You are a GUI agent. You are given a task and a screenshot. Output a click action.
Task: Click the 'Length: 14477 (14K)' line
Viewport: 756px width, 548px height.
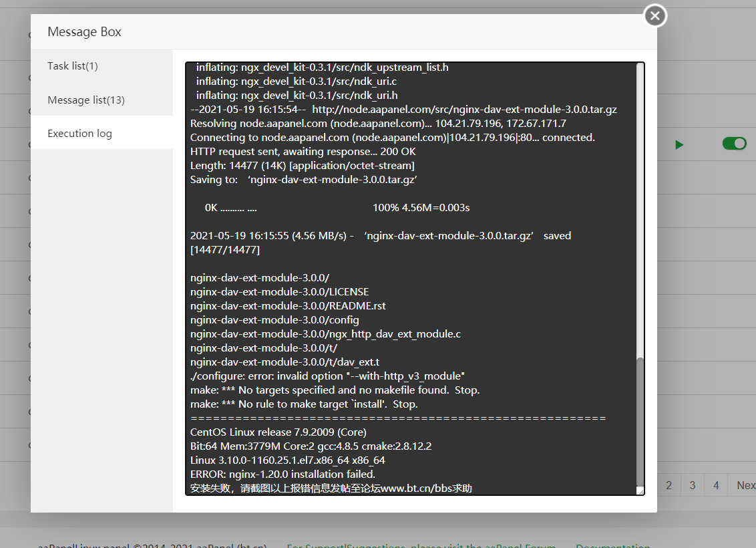[x=303, y=166]
